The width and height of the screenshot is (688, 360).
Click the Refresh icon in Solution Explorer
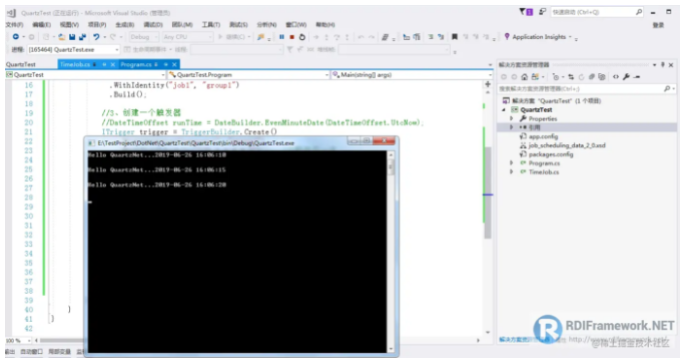pos(581,77)
